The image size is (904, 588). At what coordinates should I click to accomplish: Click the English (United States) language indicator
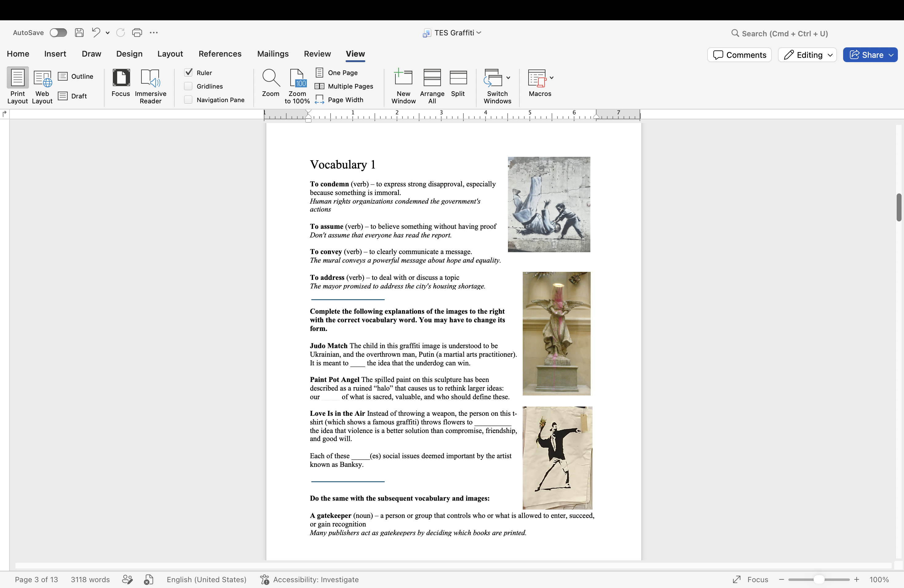pyautogui.click(x=207, y=579)
